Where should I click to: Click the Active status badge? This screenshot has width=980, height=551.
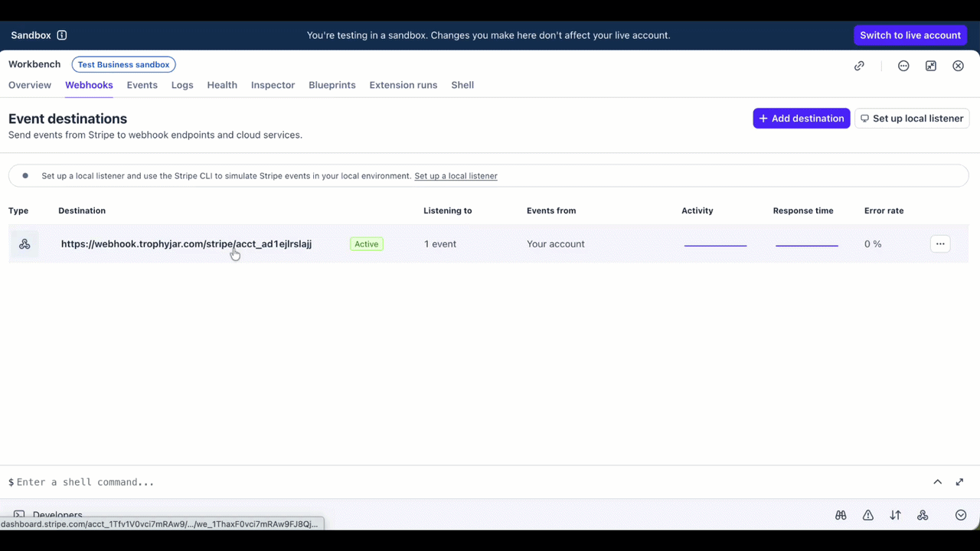[x=366, y=244]
